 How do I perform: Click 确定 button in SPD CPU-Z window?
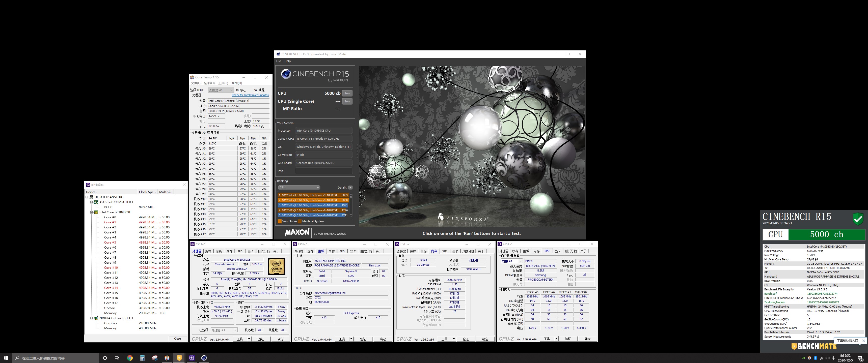coord(587,339)
